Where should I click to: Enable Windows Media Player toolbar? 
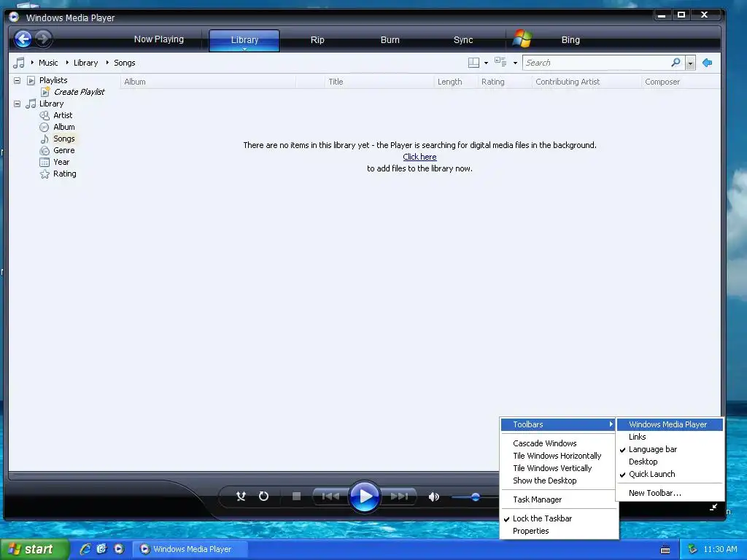[x=670, y=424]
